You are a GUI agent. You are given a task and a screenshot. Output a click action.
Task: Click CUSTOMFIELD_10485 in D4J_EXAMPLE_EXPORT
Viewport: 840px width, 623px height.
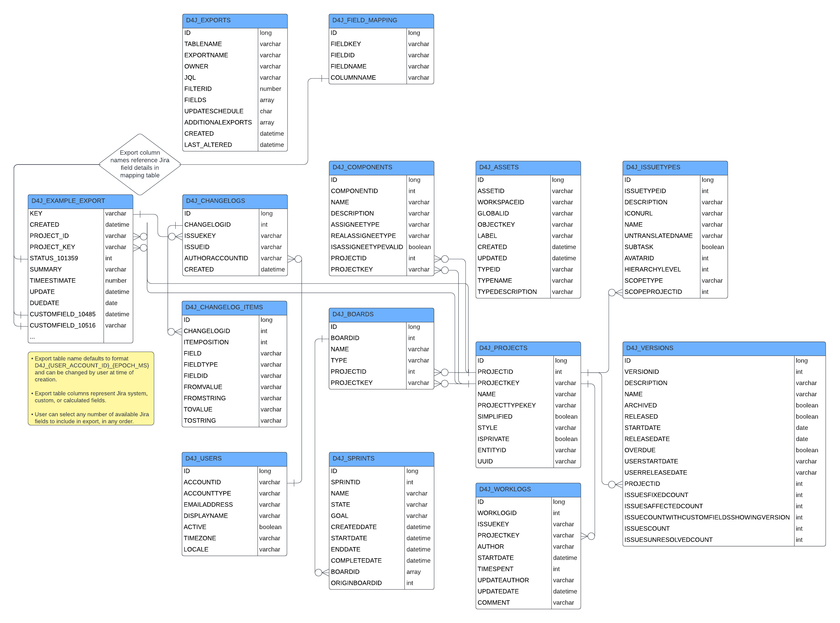80,314
